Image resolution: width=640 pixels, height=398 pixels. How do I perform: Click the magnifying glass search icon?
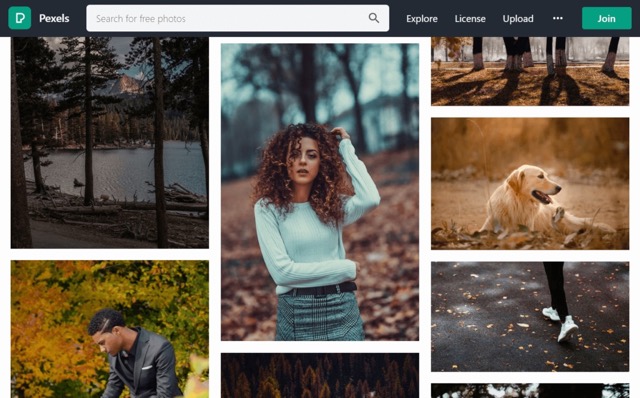point(373,18)
